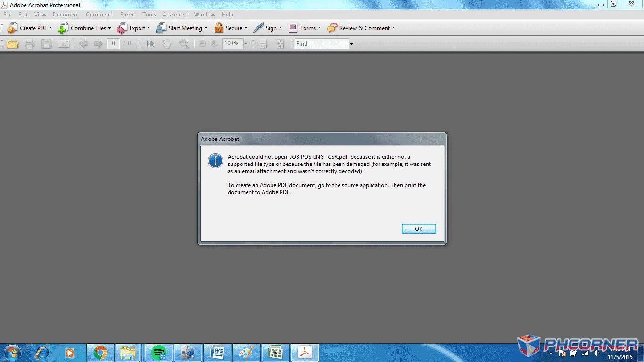Click the page number input field

coord(113,44)
